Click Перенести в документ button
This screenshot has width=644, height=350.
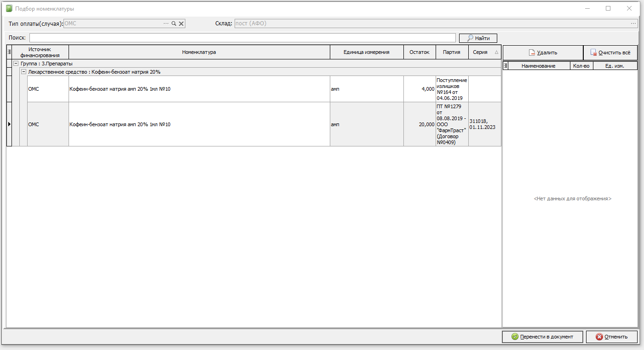542,337
